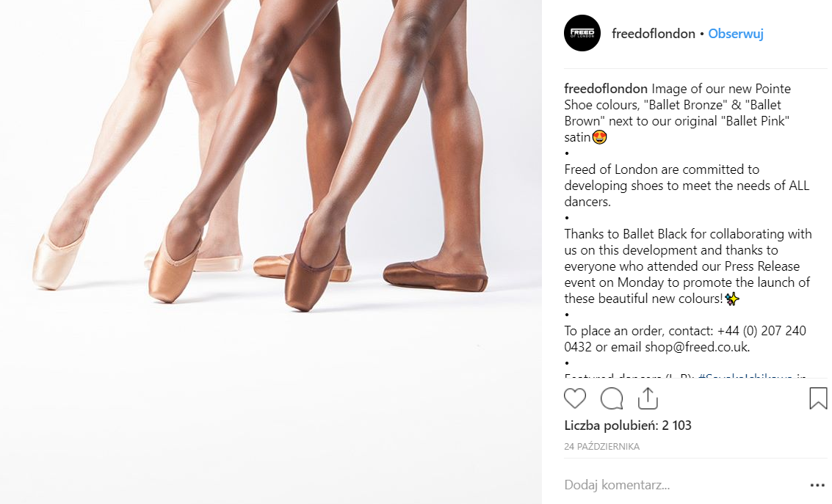Save the post with the bookmark icon
Screen dimensions: 832x504
(817, 398)
